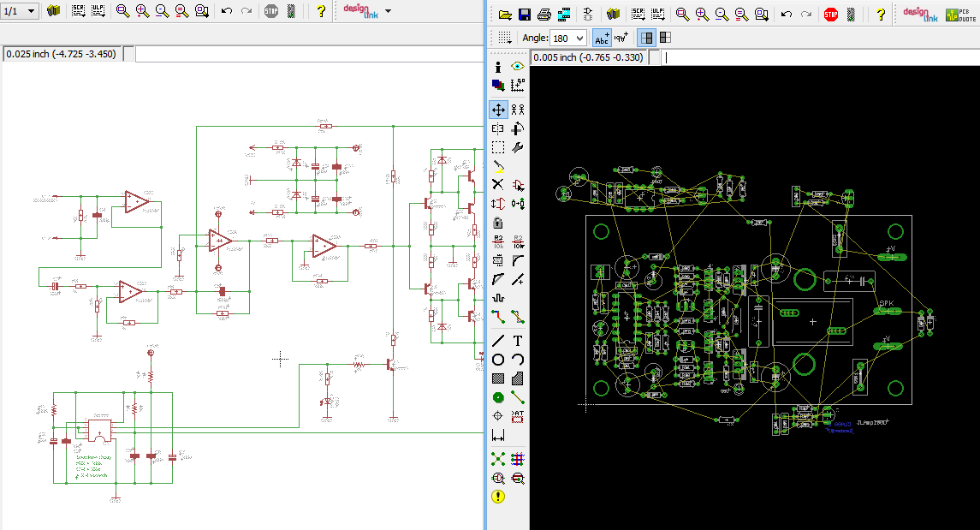Zoom in on the schematic editor
980x530 pixels.
[142, 10]
